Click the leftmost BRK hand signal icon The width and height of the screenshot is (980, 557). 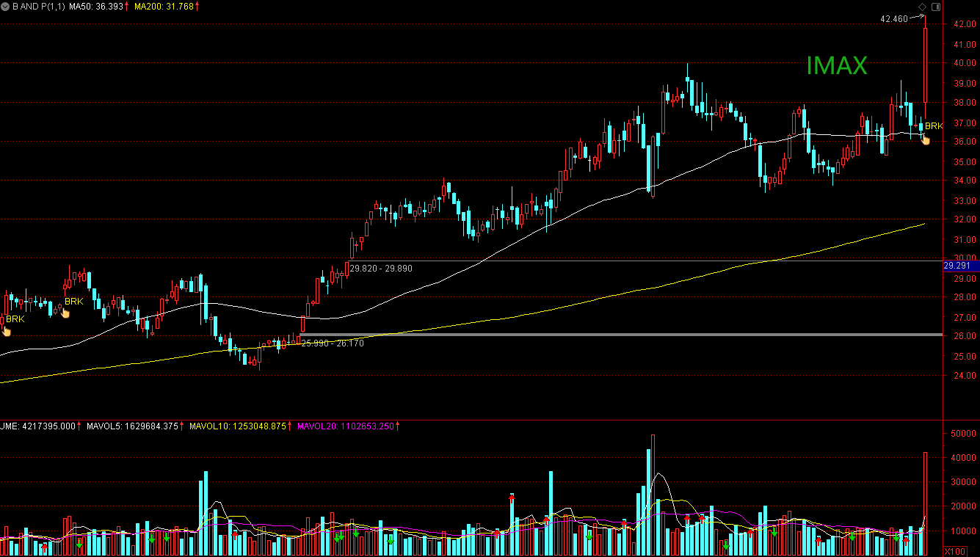[7, 331]
